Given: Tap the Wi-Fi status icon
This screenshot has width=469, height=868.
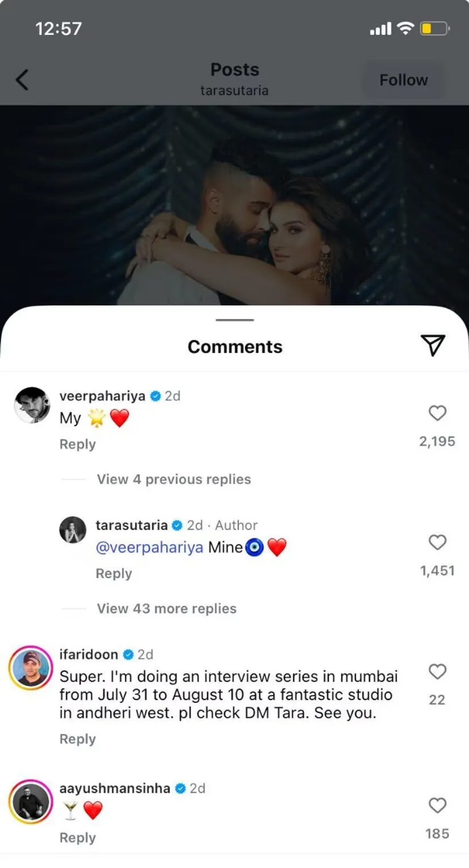Looking at the screenshot, I should click(x=406, y=28).
